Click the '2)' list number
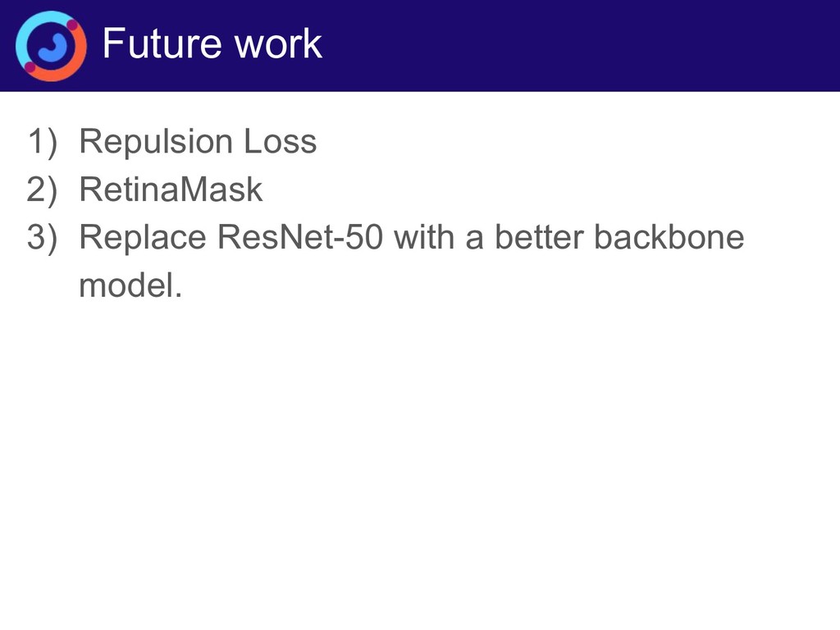The height and width of the screenshot is (630, 840). pos(42,190)
